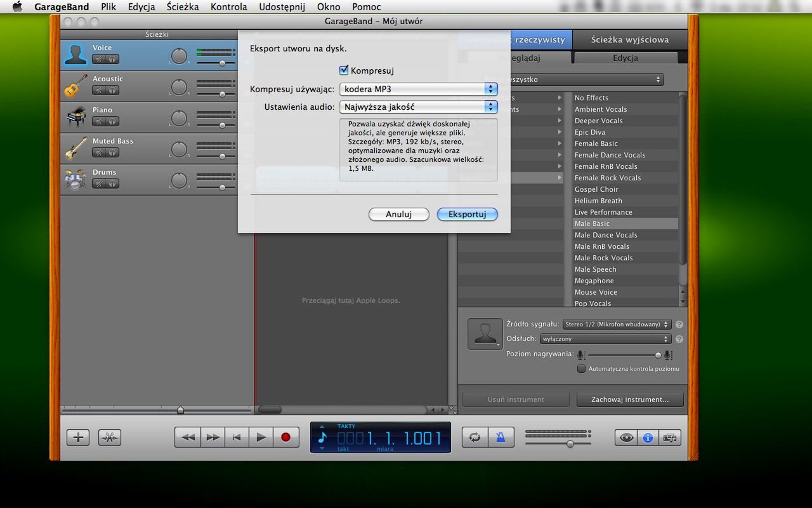Select the Epic Diva preset
The image size is (812, 508).
[625, 132]
